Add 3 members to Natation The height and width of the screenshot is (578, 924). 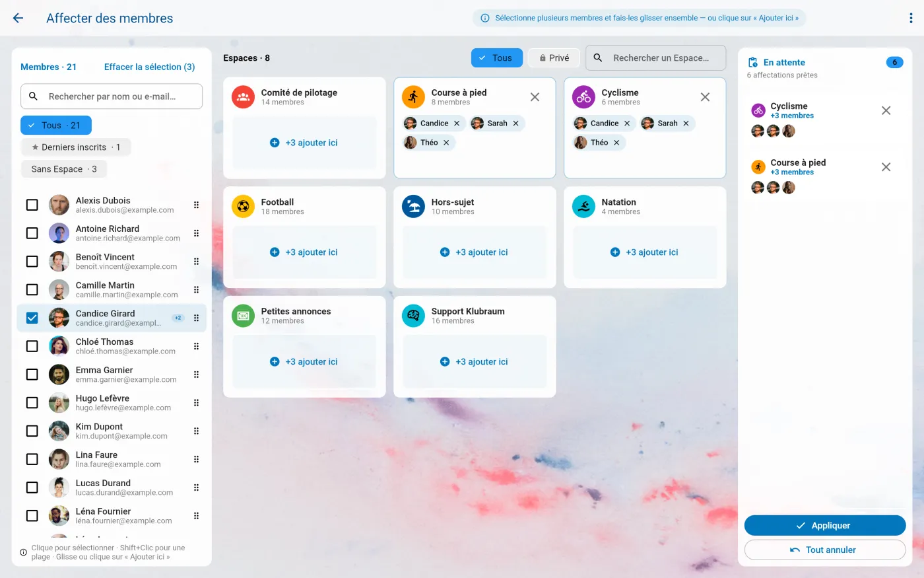point(645,252)
